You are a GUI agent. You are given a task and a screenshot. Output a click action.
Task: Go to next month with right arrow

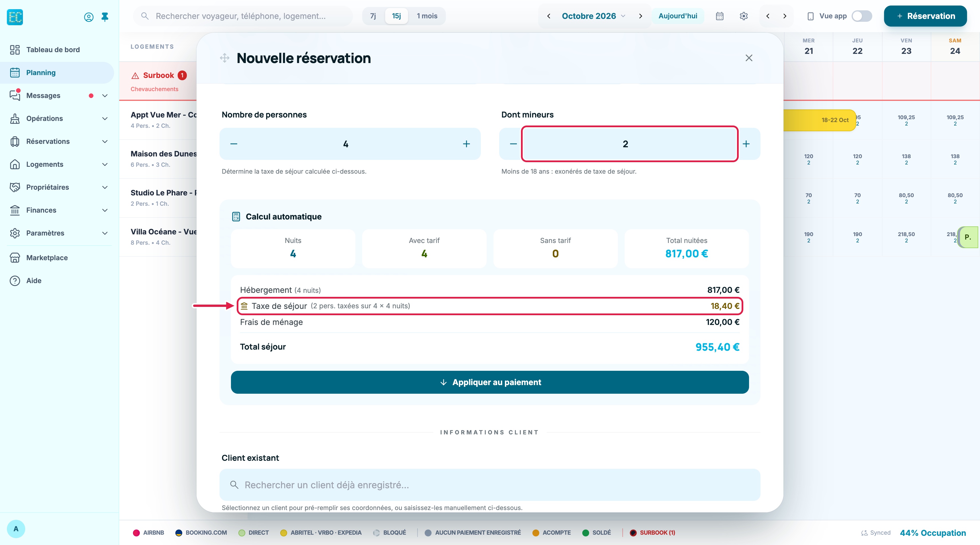[641, 16]
